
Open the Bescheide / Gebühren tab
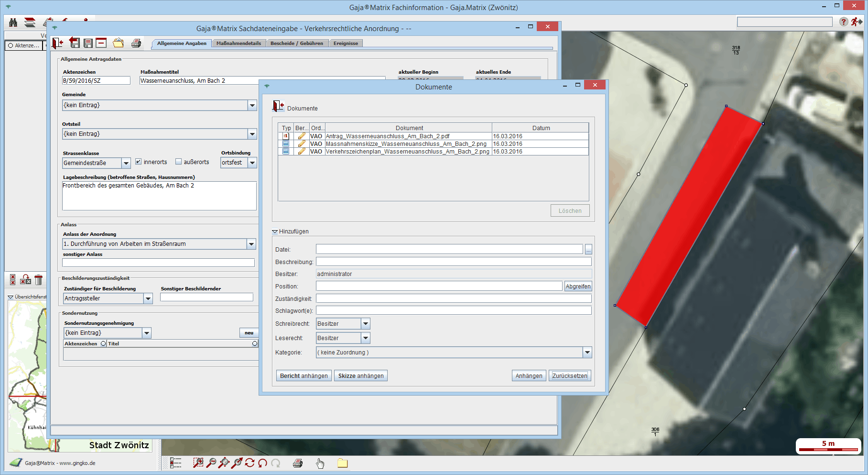pyautogui.click(x=296, y=43)
